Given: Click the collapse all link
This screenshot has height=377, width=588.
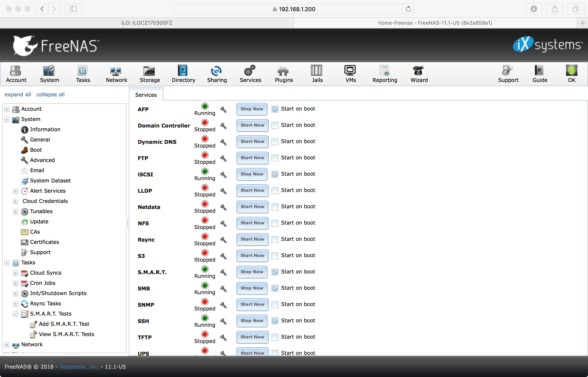Looking at the screenshot, I should [x=50, y=94].
